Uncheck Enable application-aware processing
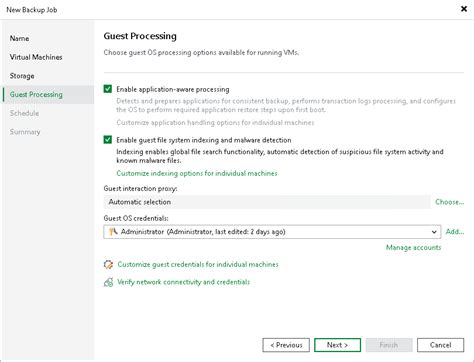Screen dimensions: 474x362 pos(108,89)
